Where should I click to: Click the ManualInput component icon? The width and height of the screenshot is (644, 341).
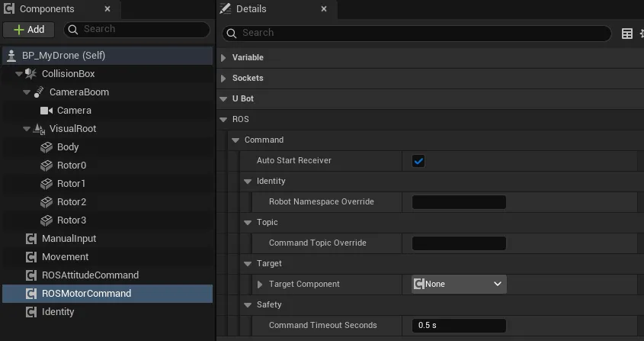coord(31,239)
